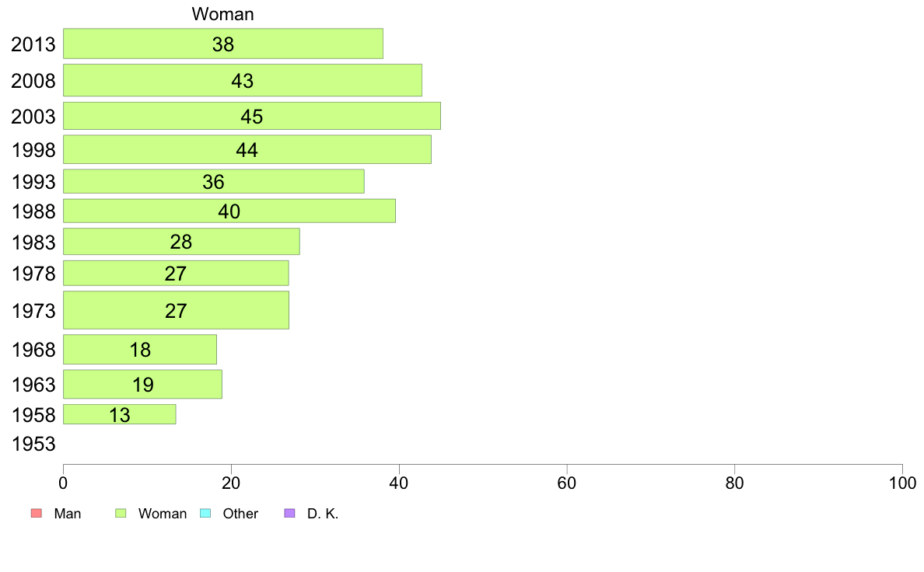Screen dimensions: 924x572
Task: Click the 100 tick label on axis
Action: click(x=902, y=483)
